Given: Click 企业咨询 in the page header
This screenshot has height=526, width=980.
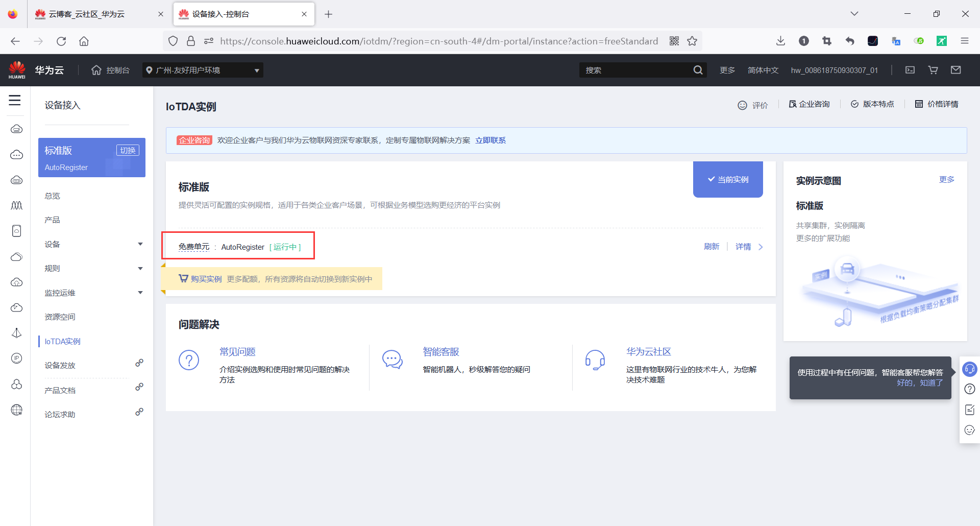Looking at the screenshot, I should pos(809,104).
